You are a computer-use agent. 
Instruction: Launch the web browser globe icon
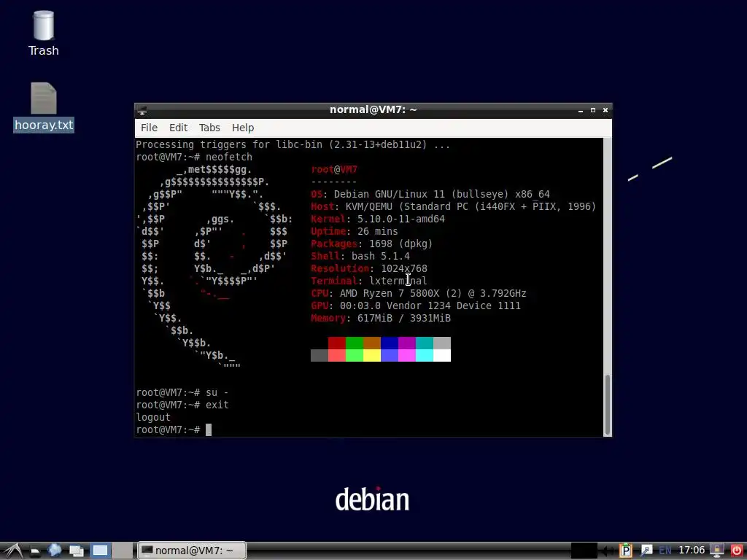[x=54, y=550]
